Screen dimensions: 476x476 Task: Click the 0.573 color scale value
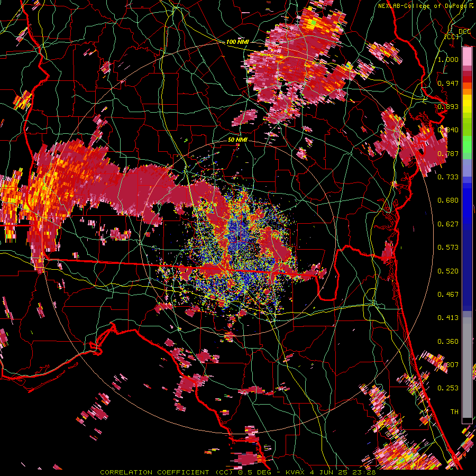[448, 248]
